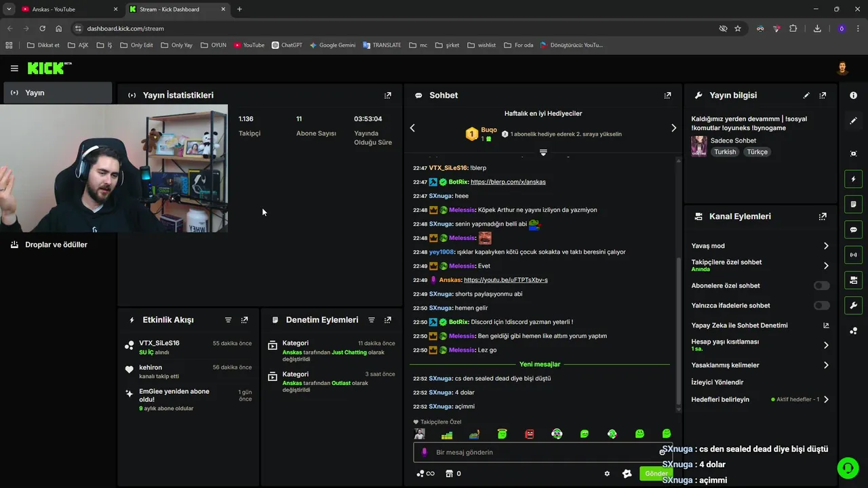The width and height of the screenshot is (868, 488).
Task: Click the webcam preview thumbnail
Action: pos(114,168)
